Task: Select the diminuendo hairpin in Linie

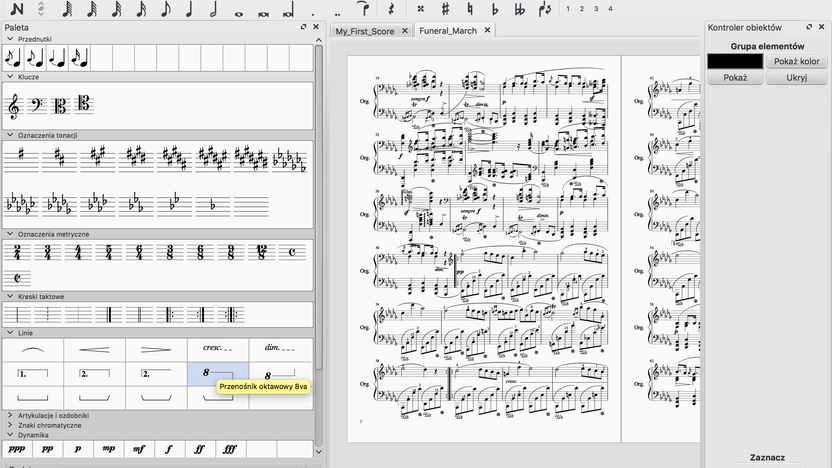Action: point(156,350)
